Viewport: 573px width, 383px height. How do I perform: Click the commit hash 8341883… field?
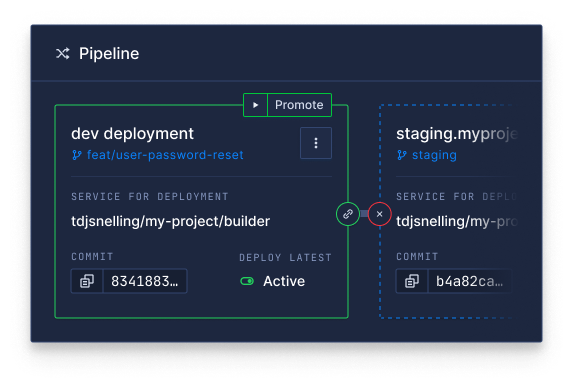tap(145, 281)
